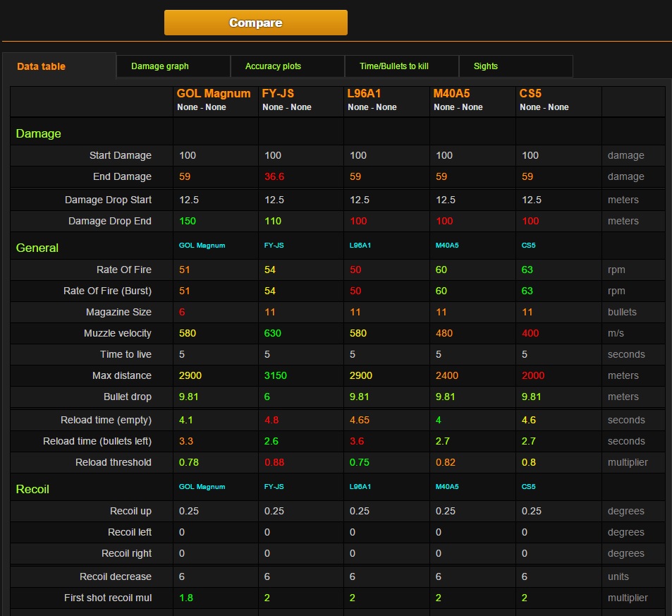
Task: Click FY-JS Damage Drop End 110
Action: click(273, 221)
